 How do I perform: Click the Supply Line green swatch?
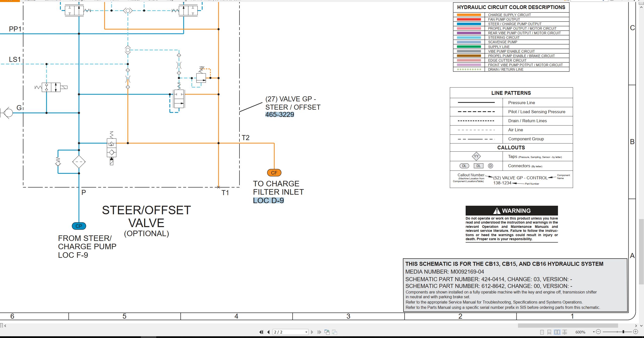(469, 47)
